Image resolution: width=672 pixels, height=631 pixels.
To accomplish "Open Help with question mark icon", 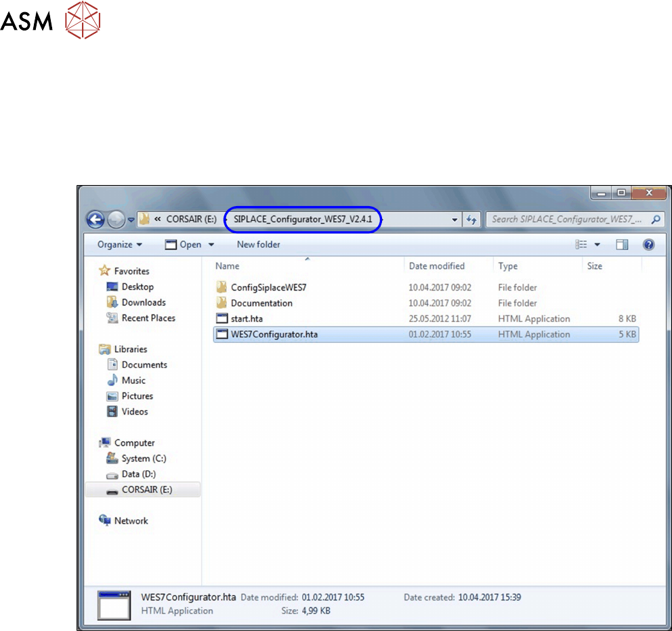I will (x=648, y=245).
